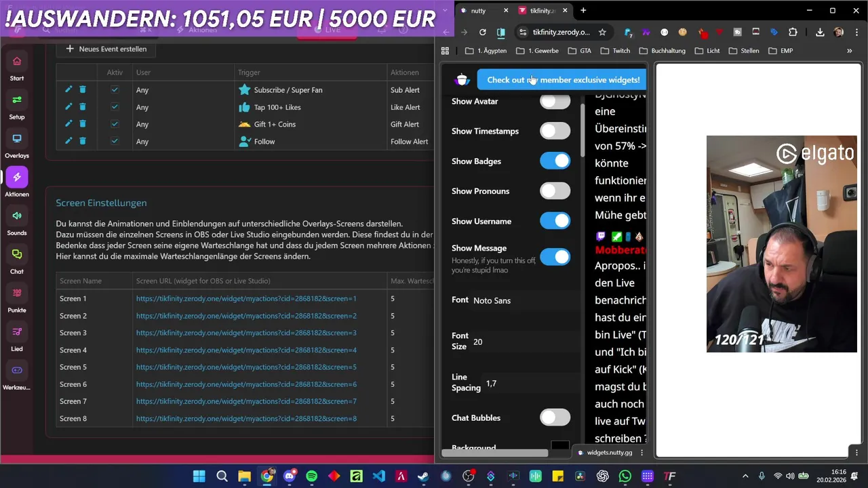The height and width of the screenshot is (488, 868).
Task: Open Sounds section in sidebar
Action: coord(17,222)
